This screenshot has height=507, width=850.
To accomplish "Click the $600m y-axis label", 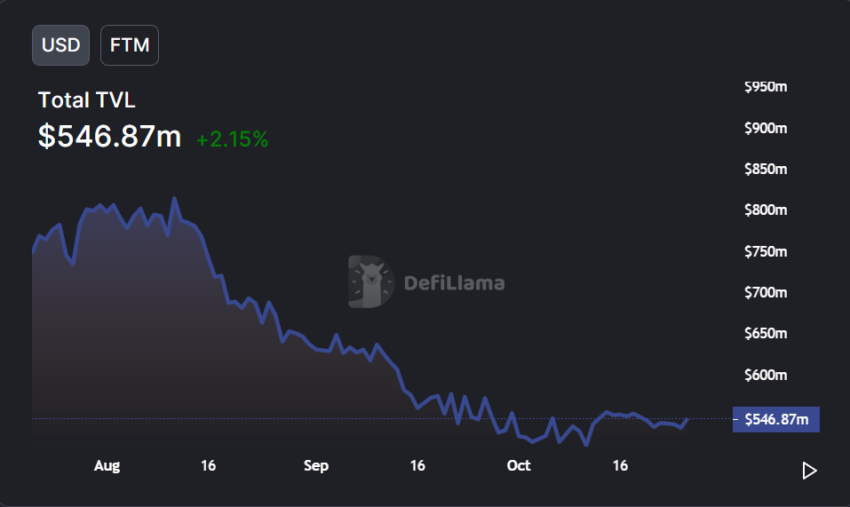I will point(766,375).
